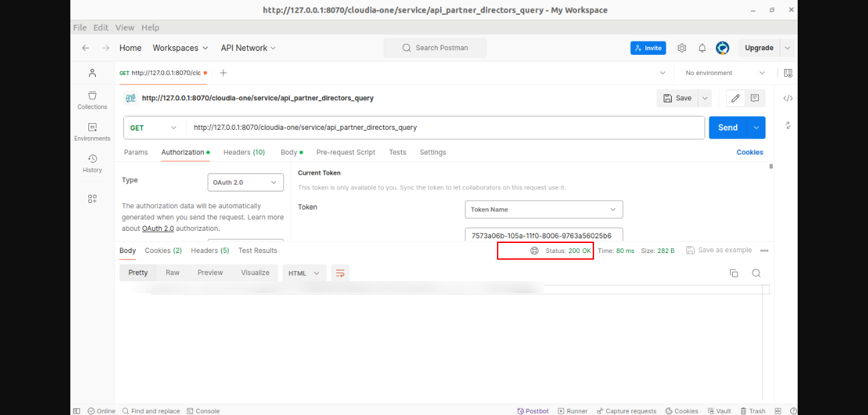Show the Raw response view
This screenshot has width=868, height=415.
pyautogui.click(x=173, y=273)
